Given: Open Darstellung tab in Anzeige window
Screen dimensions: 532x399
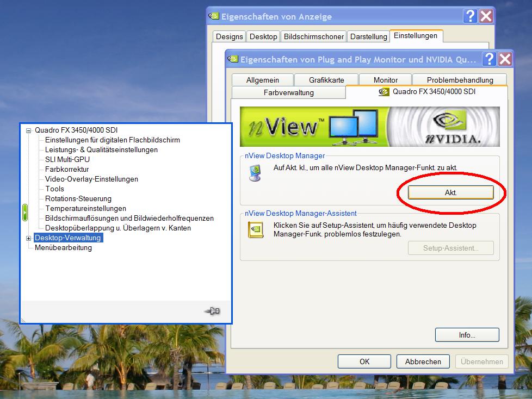Looking at the screenshot, I should [368, 36].
